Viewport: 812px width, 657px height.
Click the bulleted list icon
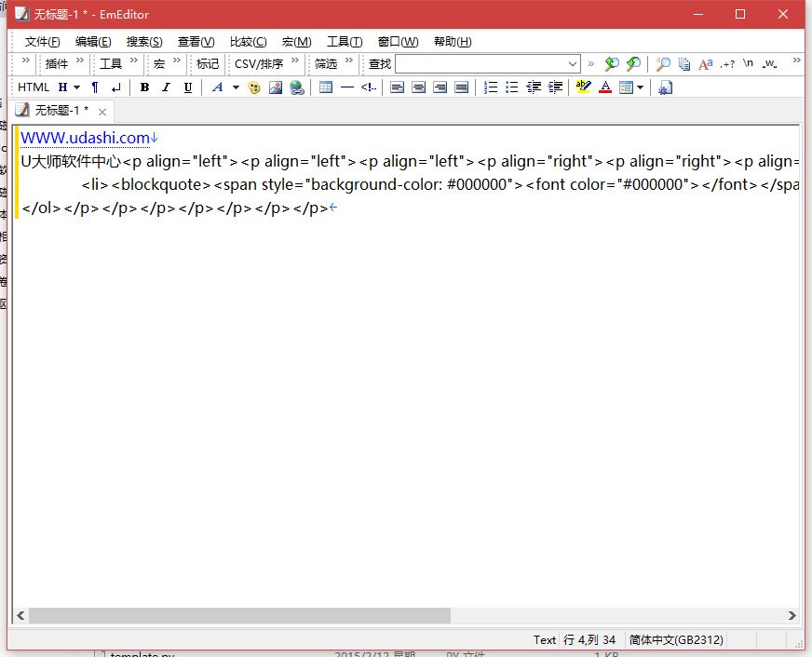(512, 87)
